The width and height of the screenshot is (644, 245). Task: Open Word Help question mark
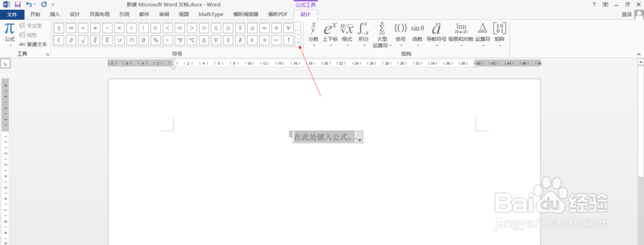[x=594, y=5]
